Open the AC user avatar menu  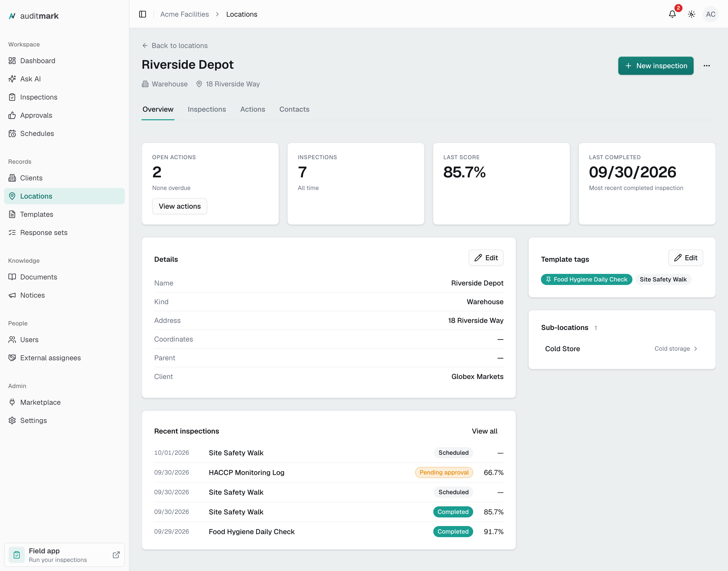point(711,14)
